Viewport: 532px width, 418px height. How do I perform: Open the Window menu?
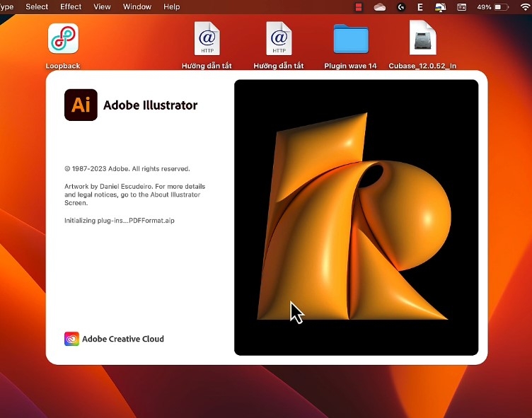[x=137, y=7]
